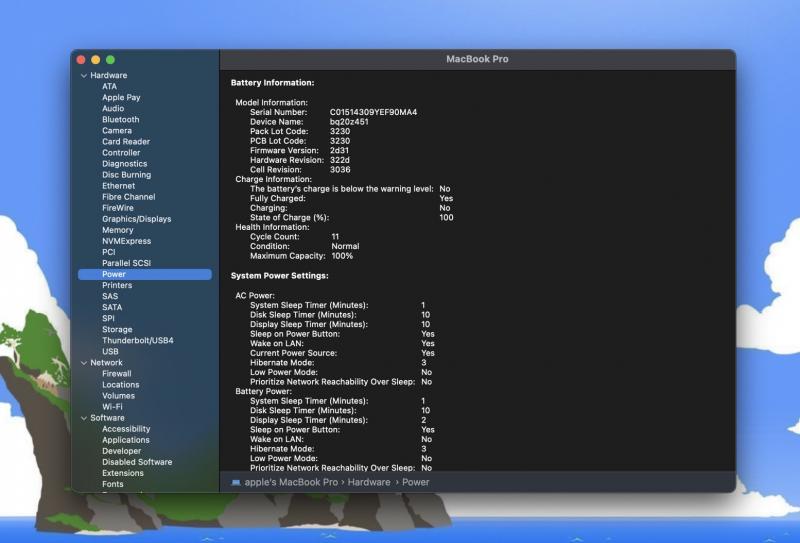Click Cell Revision value 3036
800x543 pixels.
click(x=340, y=170)
